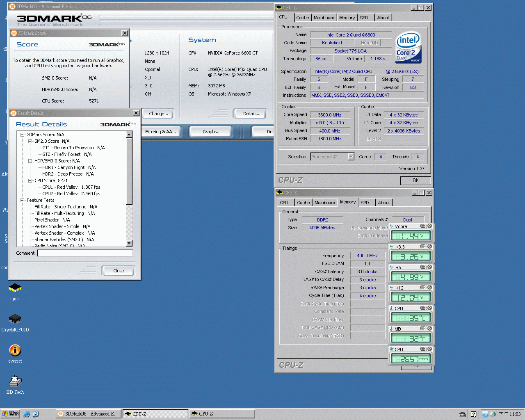Open SPD tab in top CPU-Z window
The height and width of the screenshot is (420, 525).
coord(364,18)
